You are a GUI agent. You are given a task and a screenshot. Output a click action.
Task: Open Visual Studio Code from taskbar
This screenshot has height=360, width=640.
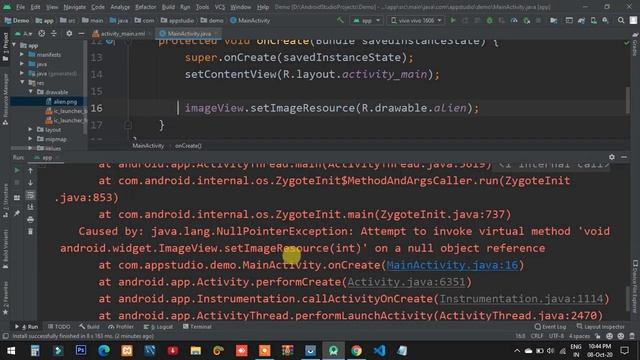(x=379, y=350)
